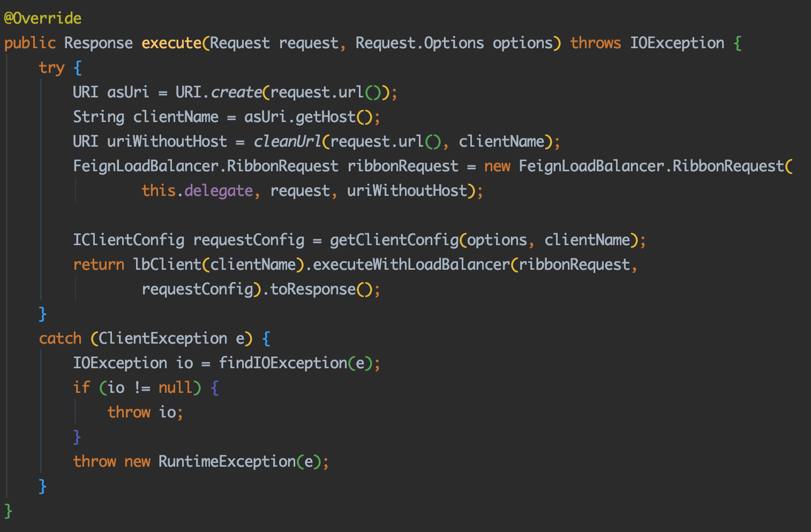Viewport: 811px width, 532px height.
Task: Click the cleanUrl method call
Action: pyautogui.click(x=287, y=141)
